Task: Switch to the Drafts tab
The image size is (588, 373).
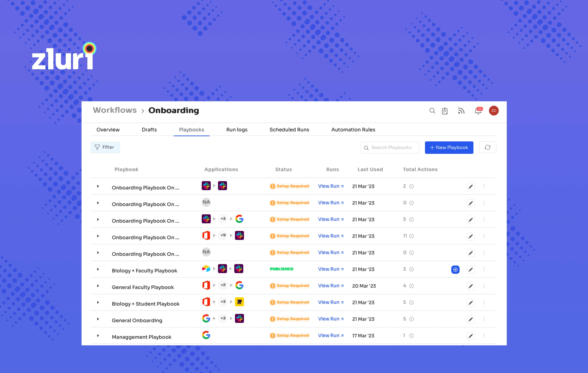Action: coord(149,130)
